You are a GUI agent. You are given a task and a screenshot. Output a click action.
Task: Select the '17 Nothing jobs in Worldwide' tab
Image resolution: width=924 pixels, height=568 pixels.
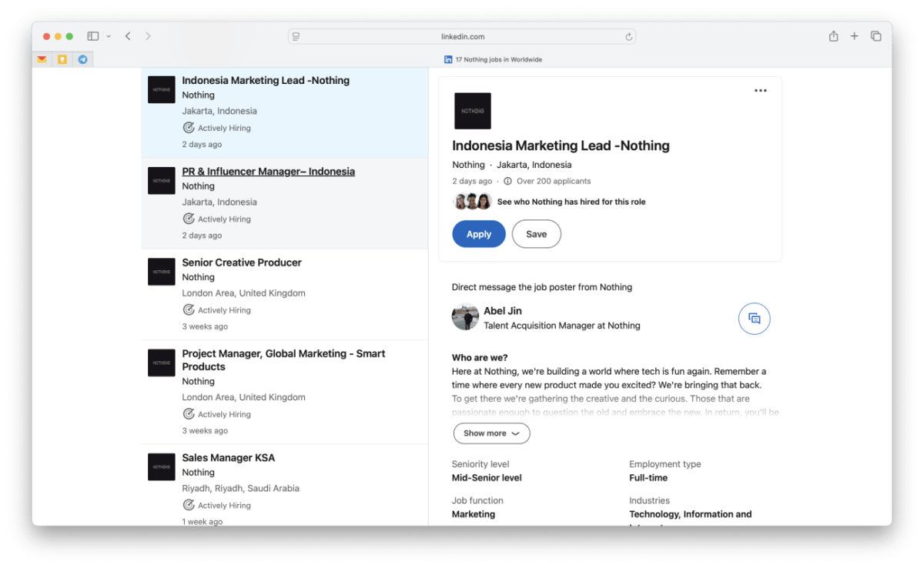pos(493,59)
